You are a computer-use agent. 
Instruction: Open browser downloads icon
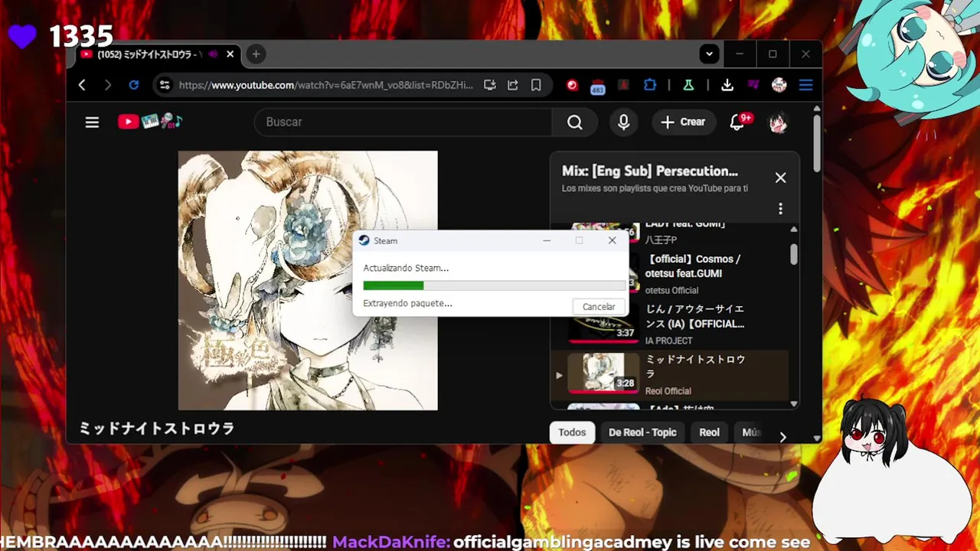727,85
